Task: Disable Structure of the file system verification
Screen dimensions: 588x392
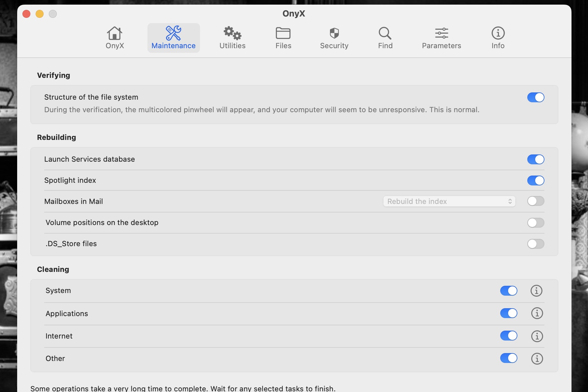Action: pos(536,97)
